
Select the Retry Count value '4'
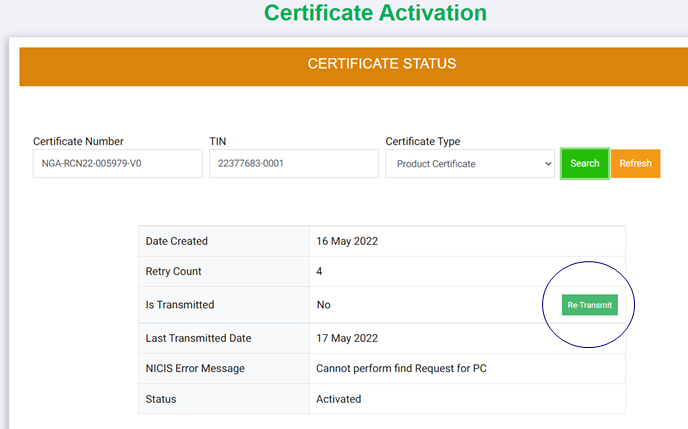coord(319,272)
